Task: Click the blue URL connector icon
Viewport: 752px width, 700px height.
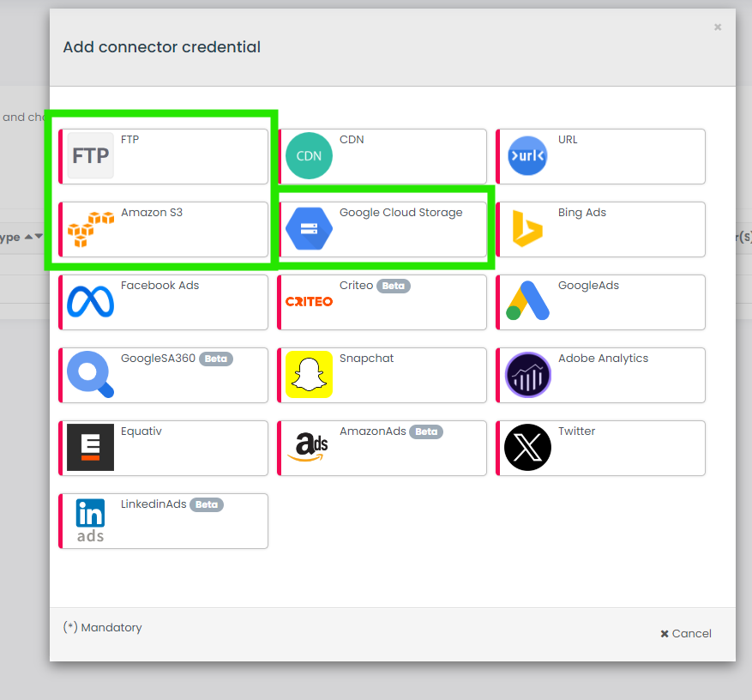Action: [527, 156]
